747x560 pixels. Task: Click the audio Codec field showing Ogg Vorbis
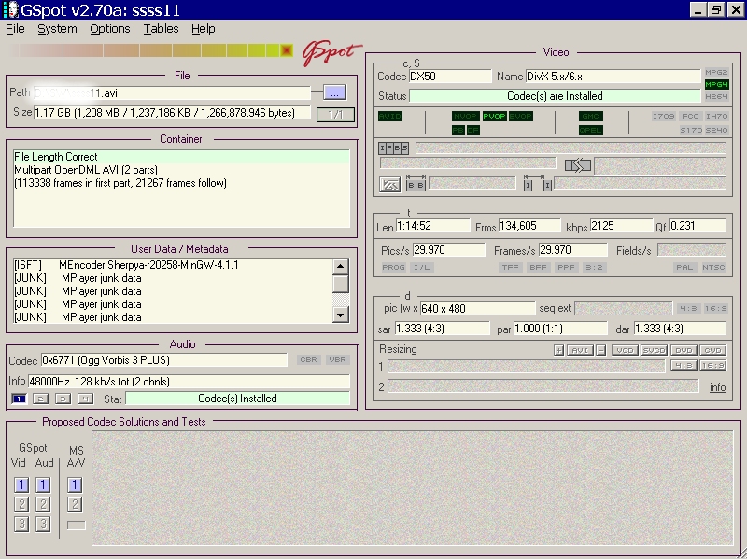(x=164, y=360)
